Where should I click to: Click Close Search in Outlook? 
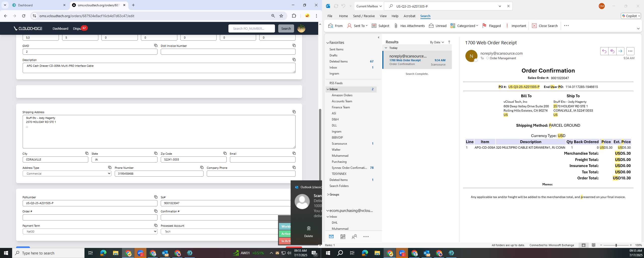545,26
